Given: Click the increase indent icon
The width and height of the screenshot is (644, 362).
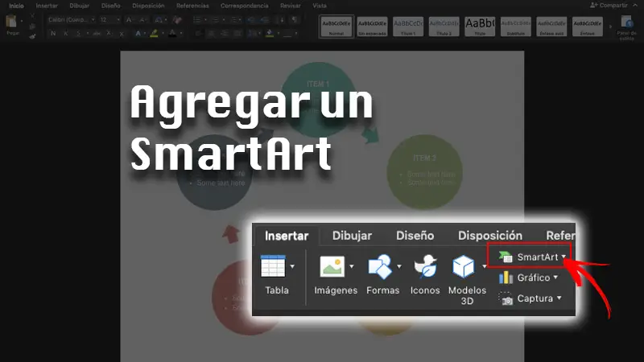Looking at the screenshot, I should tap(265, 19).
